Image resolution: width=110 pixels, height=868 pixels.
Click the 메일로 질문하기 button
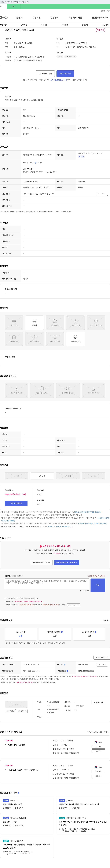coord(73,605)
